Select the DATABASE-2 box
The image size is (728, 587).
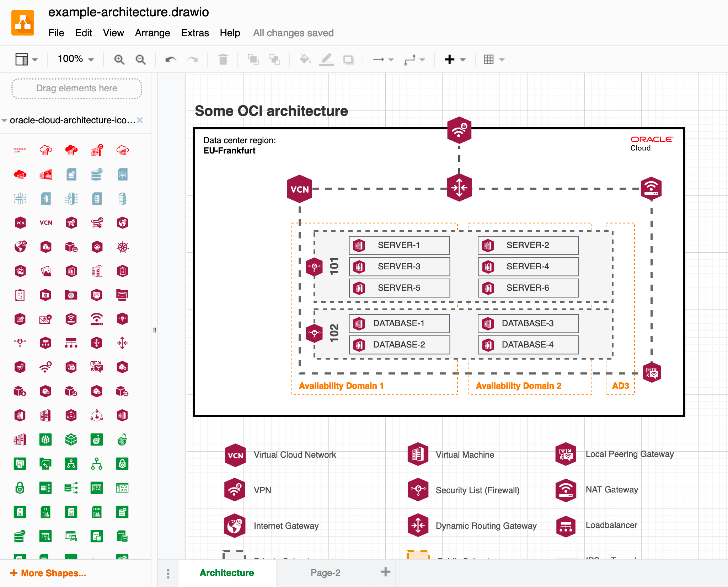click(x=399, y=345)
